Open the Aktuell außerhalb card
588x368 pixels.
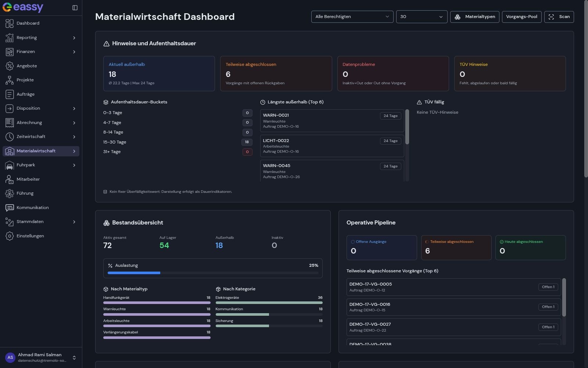[159, 74]
